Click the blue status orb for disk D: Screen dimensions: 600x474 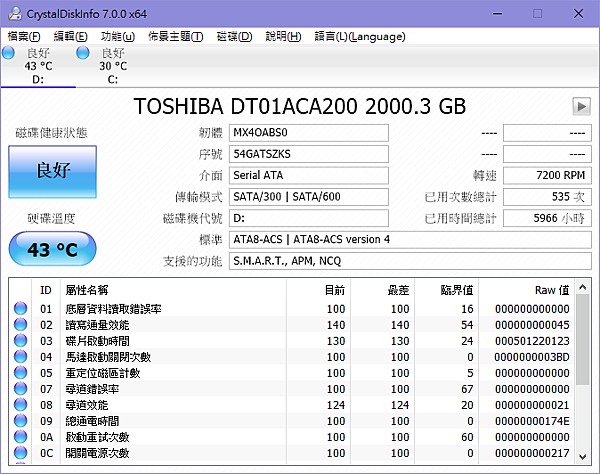pos(8,53)
